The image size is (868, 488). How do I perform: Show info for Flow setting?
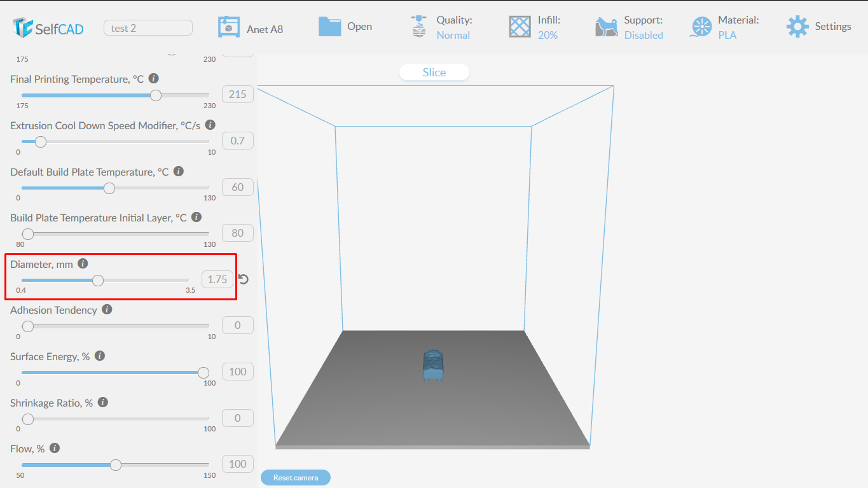55,449
